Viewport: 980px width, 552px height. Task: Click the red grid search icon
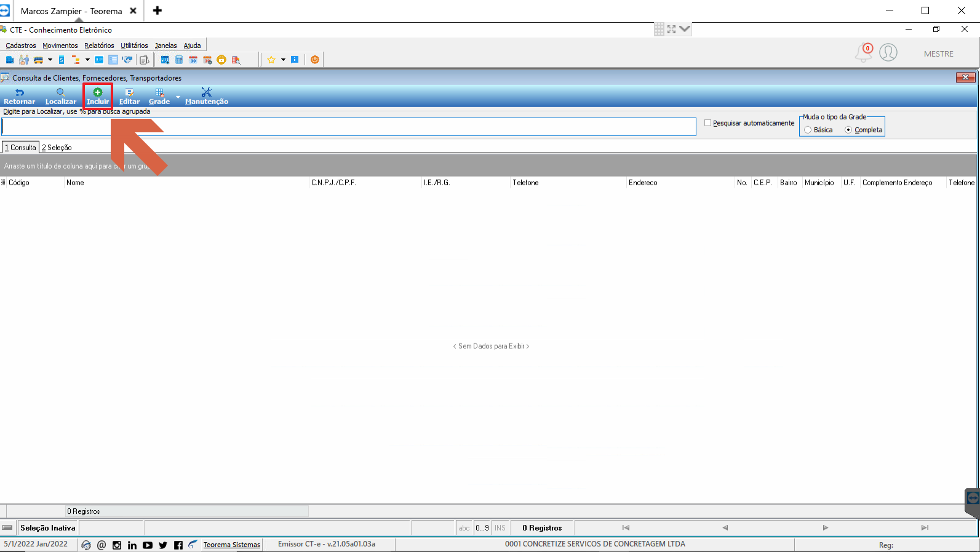[x=236, y=60]
